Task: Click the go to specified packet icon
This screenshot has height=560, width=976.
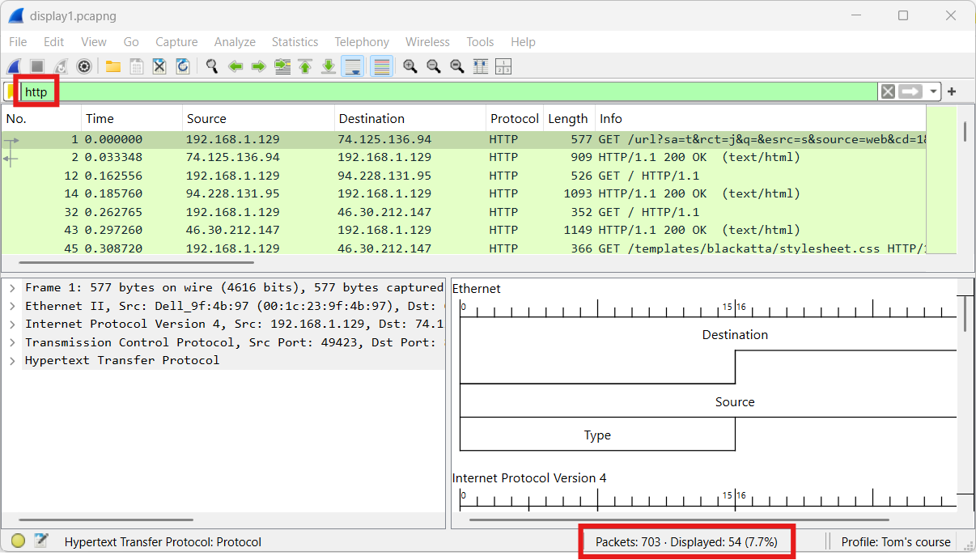Action: pos(282,66)
